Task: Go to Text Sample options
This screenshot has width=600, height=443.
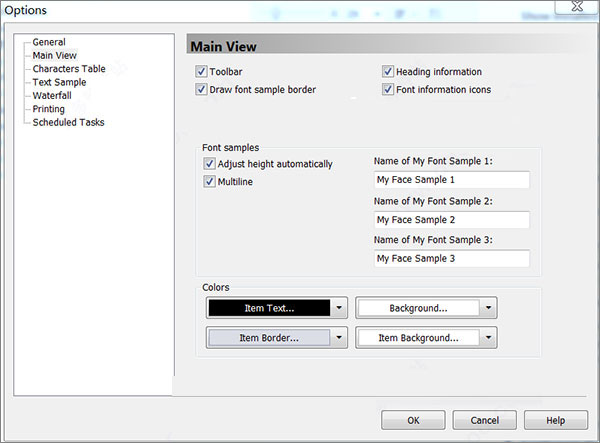Action: (59, 82)
